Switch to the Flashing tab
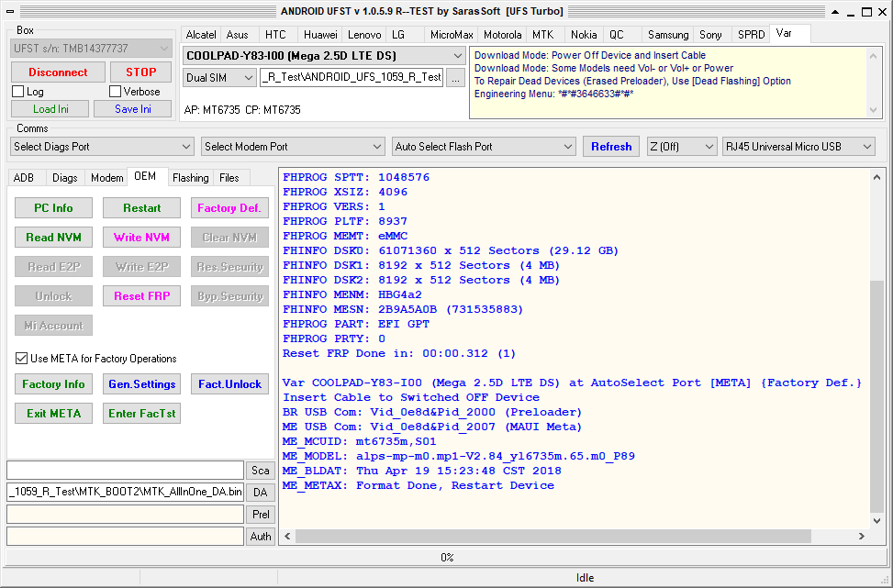This screenshot has height=588, width=893. tap(190, 178)
